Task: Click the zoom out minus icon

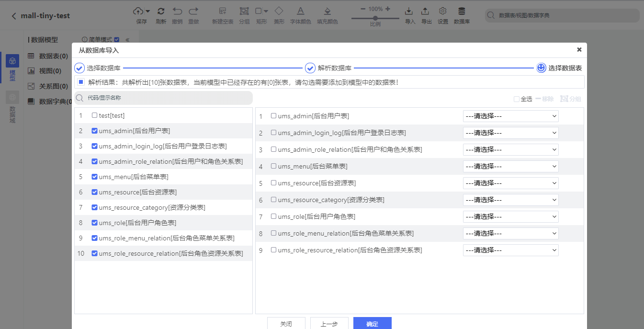Action: 363,9
